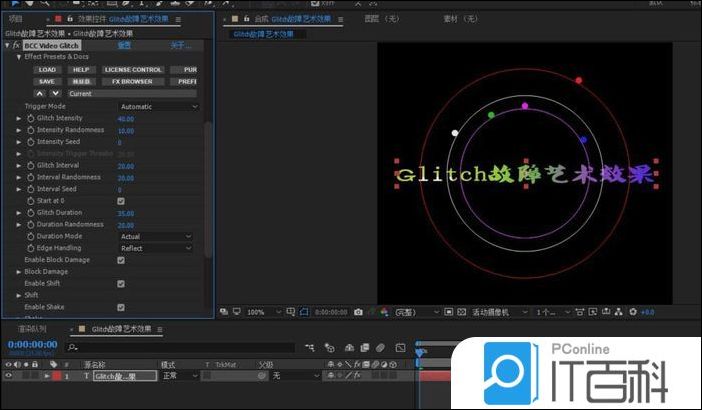Click the snapshot camera icon in viewer

point(358,312)
